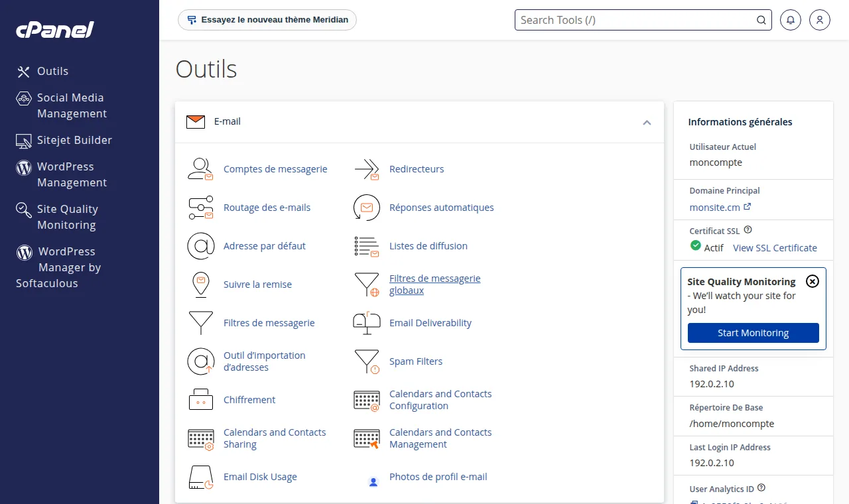
Task: Open the monsite.cm domain link
Action: tap(720, 207)
